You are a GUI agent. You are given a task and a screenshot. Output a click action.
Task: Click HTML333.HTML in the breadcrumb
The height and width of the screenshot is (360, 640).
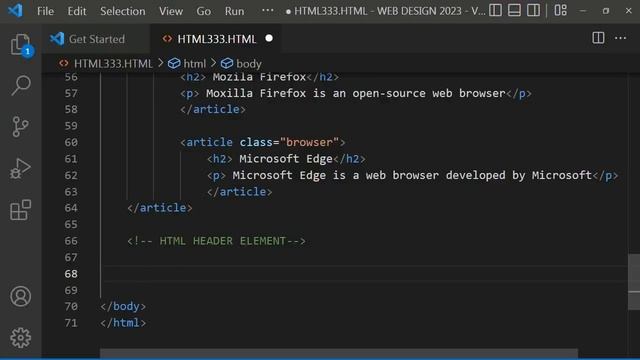point(113,64)
